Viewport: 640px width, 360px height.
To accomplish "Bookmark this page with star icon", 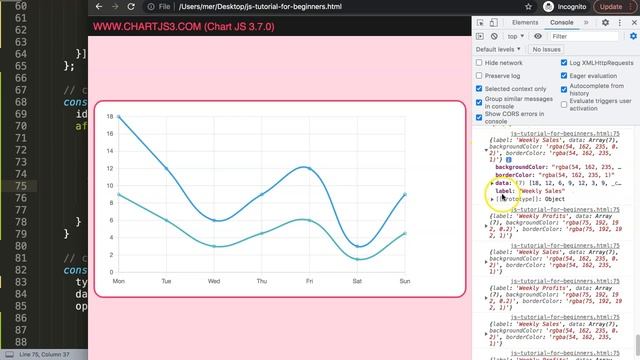I will tap(529, 7).
